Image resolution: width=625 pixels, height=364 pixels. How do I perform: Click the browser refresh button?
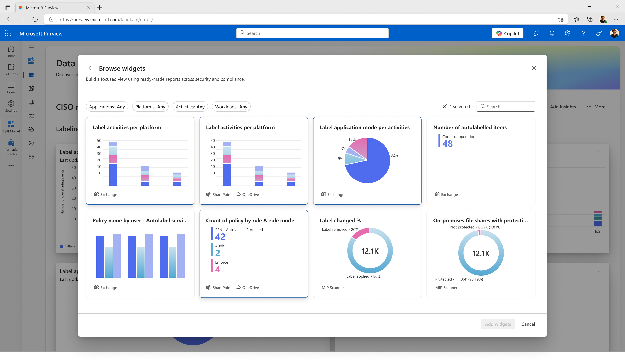coord(35,19)
